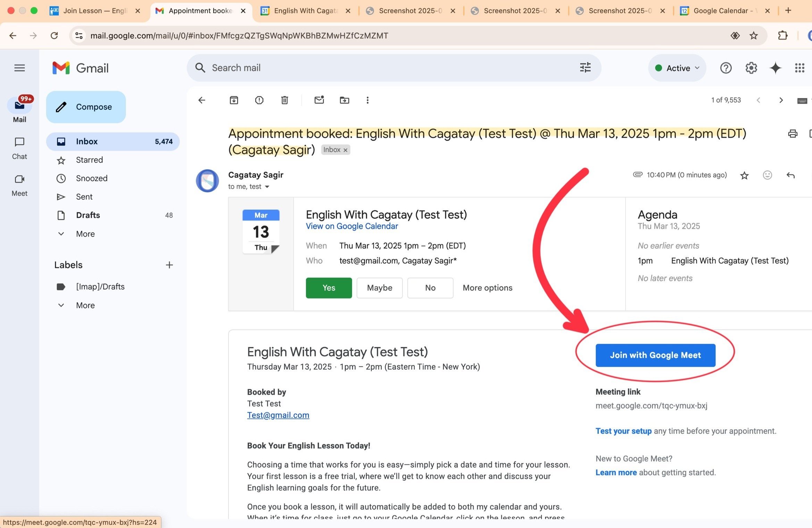Add an emoji reaction
The height and width of the screenshot is (528, 812).
pos(768,175)
